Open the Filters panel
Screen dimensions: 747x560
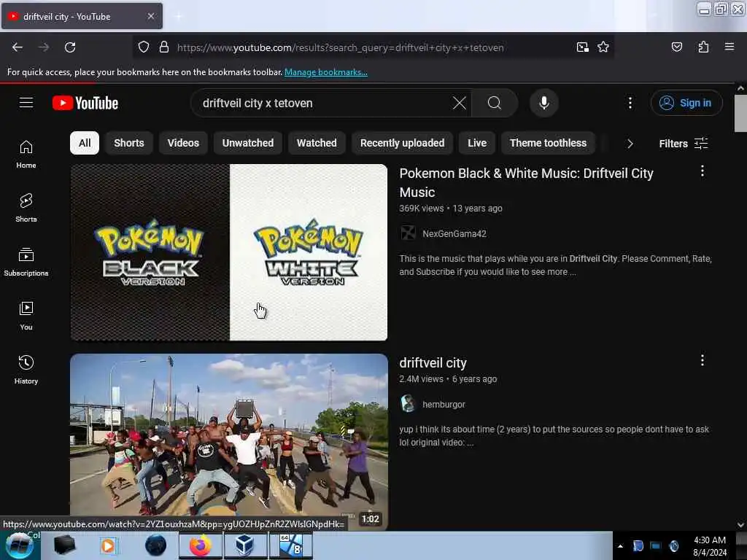pyautogui.click(x=683, y=144)
